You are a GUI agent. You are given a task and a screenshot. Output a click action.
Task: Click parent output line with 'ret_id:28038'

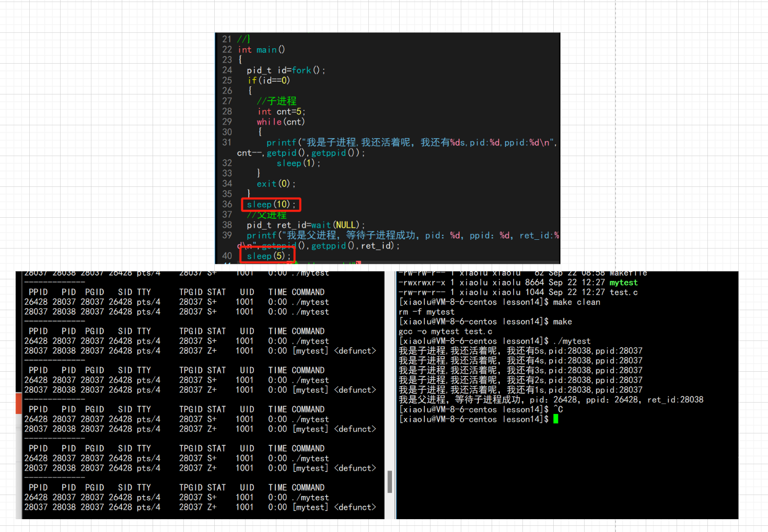pos(551,400)
